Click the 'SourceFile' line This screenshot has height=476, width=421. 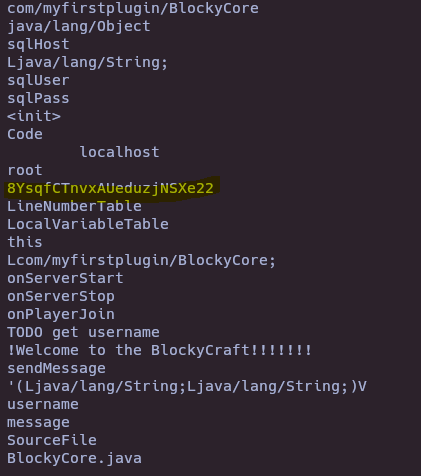click(52, 440)
